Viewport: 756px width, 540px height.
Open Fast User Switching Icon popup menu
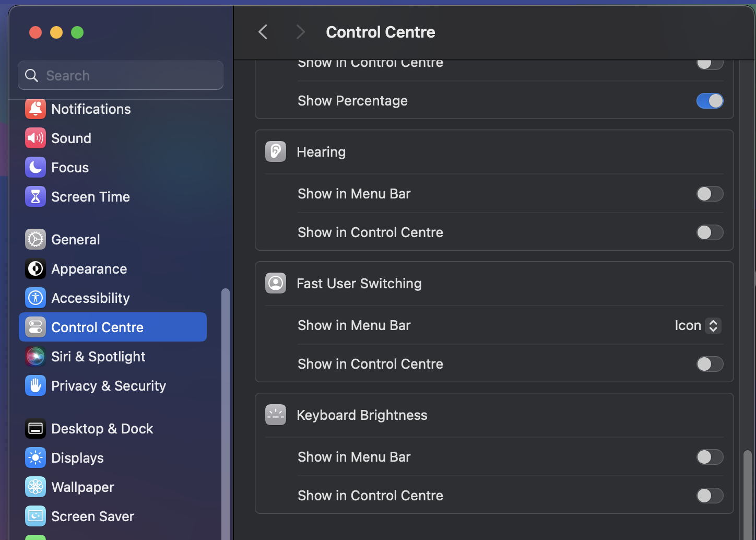(698, 325)
